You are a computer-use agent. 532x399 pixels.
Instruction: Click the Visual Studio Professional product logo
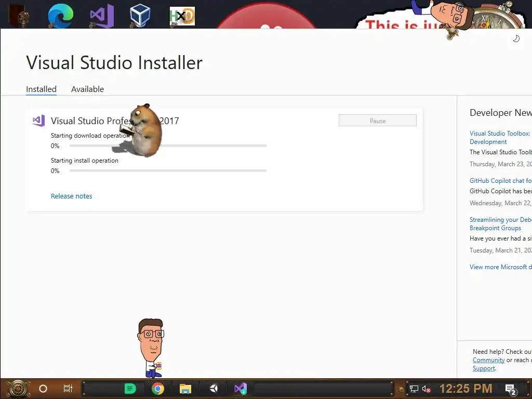(38, 121)
